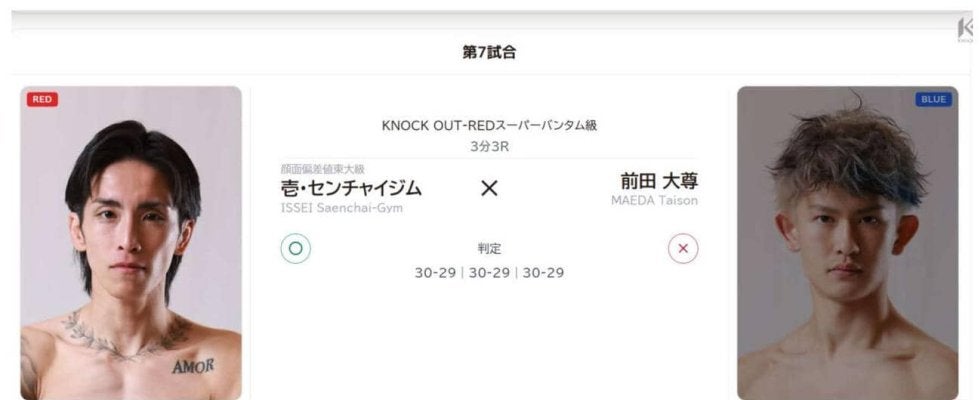
Task: Click the 判定 decision label
Action: pyautogui.click(x=489, y=249)
